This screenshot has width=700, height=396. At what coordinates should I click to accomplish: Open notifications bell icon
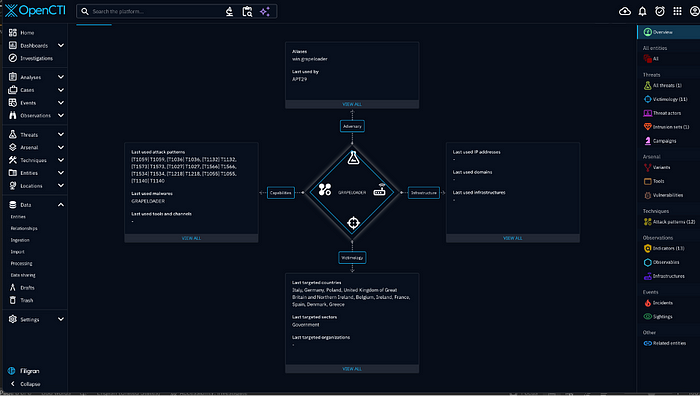pyautogui.click(x=642, y=11)
